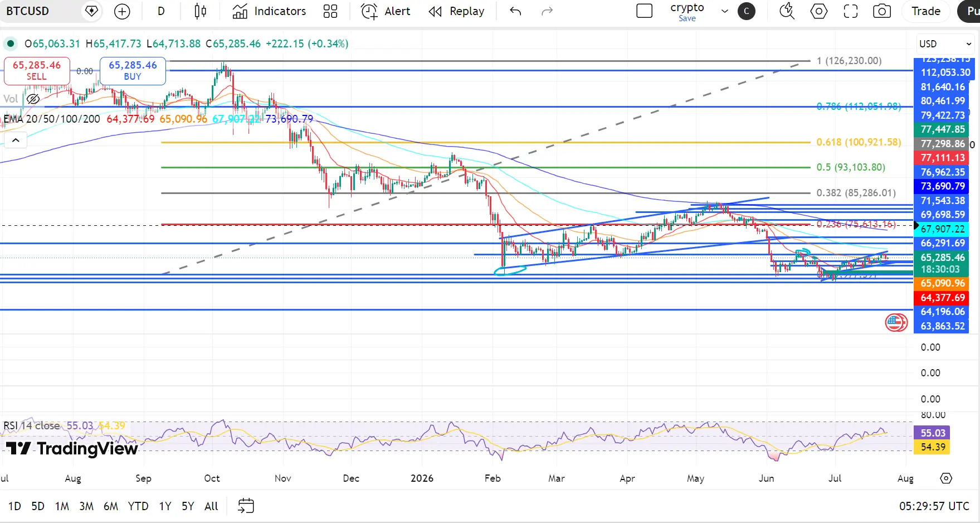The width and height of the screenshot is (980, 523).
Task: Click the BUY 65,285.46 button
Action: click(133, 71)
